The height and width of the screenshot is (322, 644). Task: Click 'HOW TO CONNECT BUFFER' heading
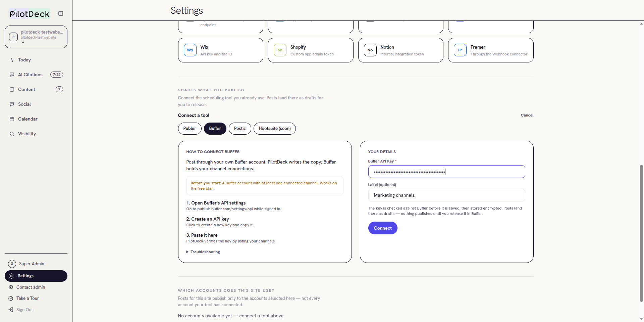pyautogui.click(x=213, y=152)
